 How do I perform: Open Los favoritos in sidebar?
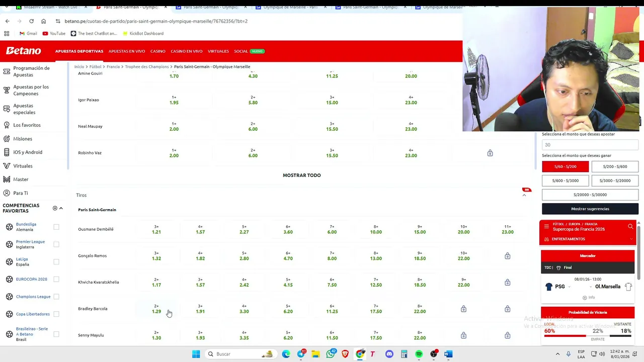pyautogui.click(x=27, y=125)
